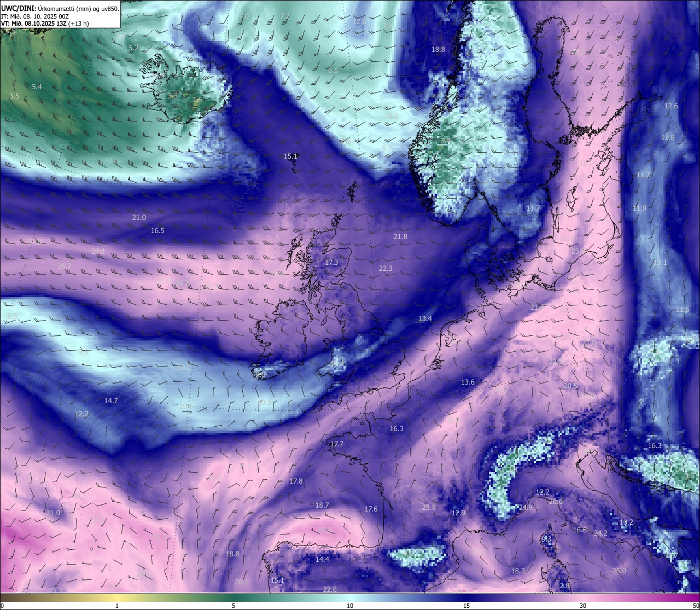Click the 26.7 value in the western Atlantic
The image size is (700, 610).
click(x=65, y=266)
